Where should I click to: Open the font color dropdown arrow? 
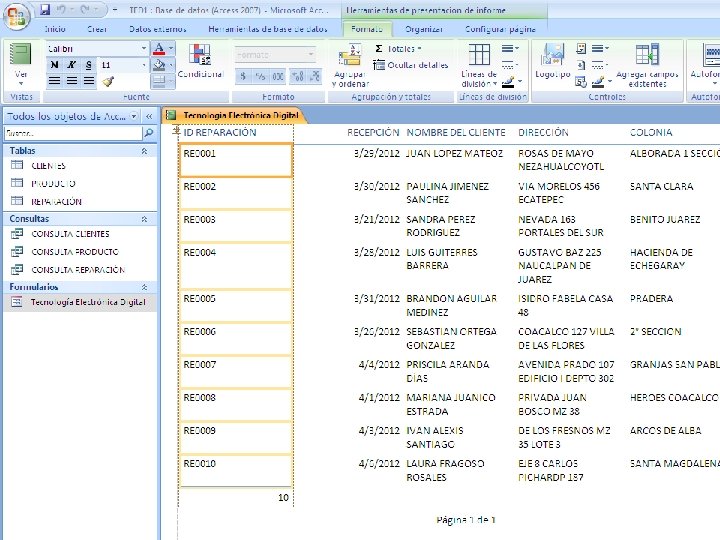click(x=171, y=48)
